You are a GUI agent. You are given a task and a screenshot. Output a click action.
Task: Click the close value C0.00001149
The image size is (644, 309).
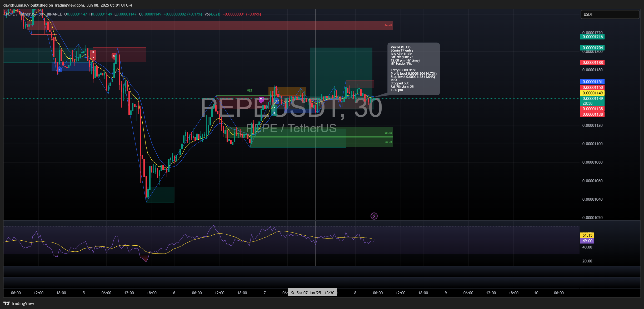click(x=150, y=14)
